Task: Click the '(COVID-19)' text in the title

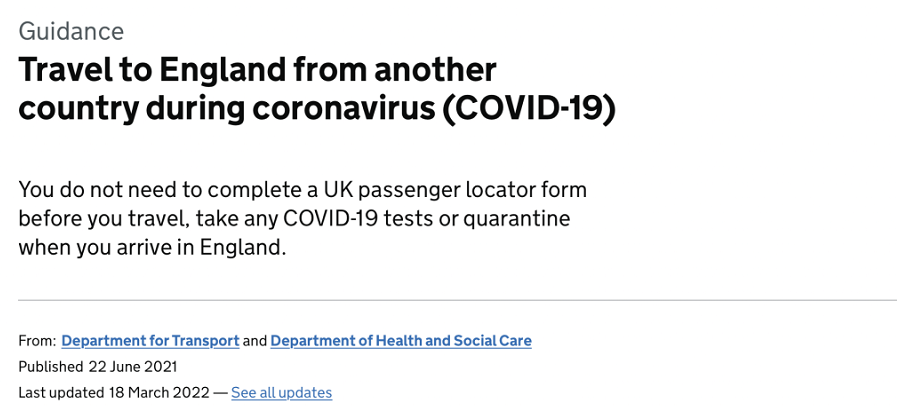Action: click(530, 109)
